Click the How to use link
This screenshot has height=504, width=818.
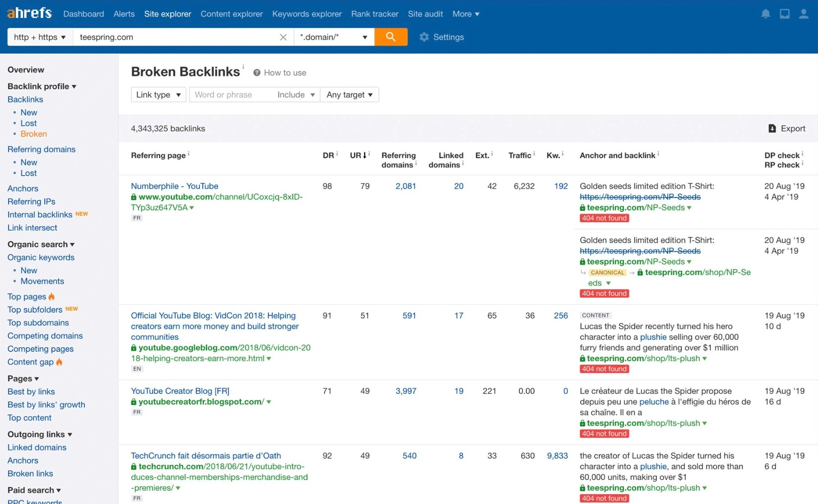click(x=285, y=73)
